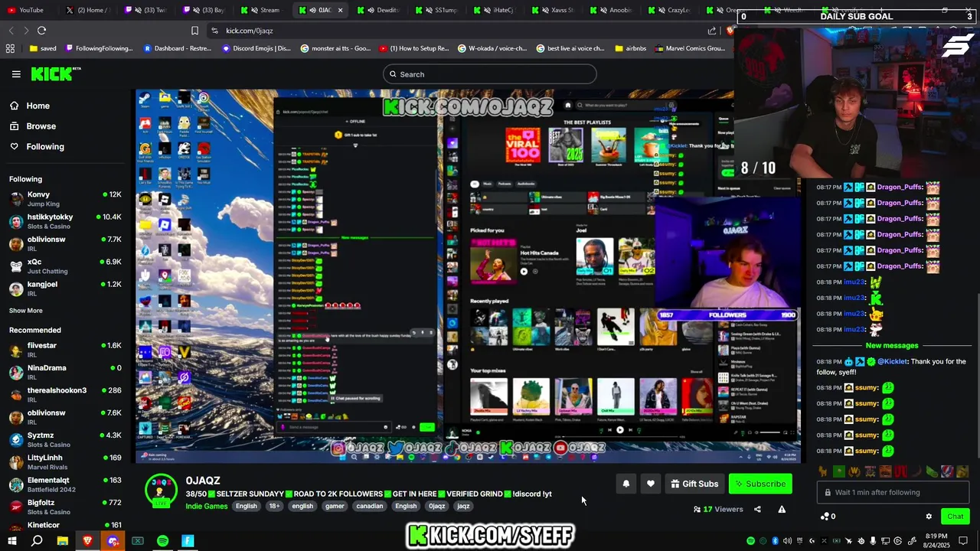Open monster ai tts bookmark
The height and width of the screenshot is (551, 980).
point(334,48)
